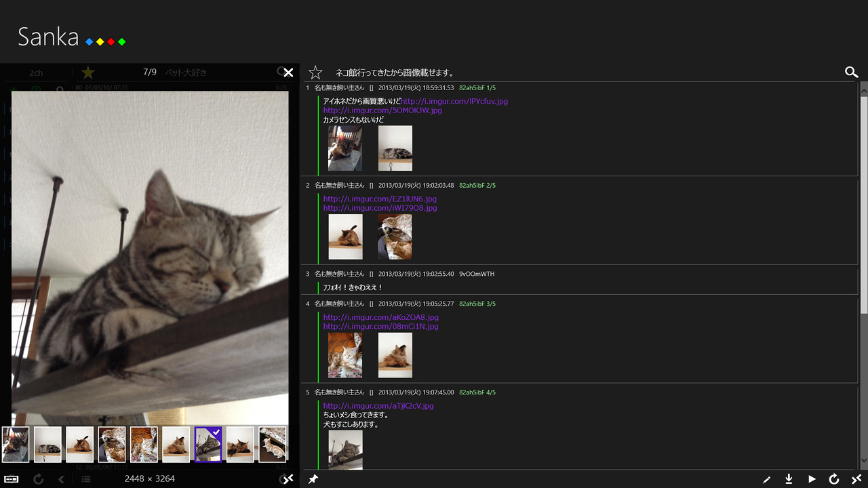
Task: Rotate the image with the viewer's circular arrow
Action: (x=39, y=479)
